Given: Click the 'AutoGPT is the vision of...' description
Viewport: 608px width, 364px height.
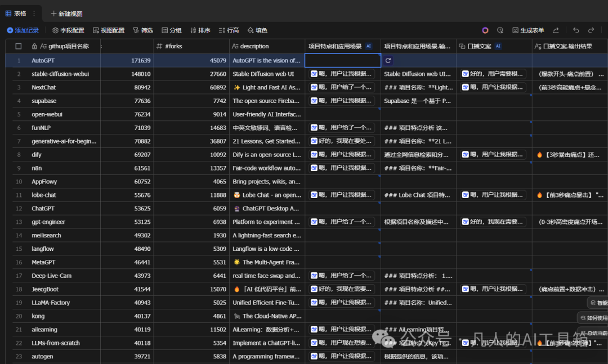Looking at the screenshot, I should 267,60.
